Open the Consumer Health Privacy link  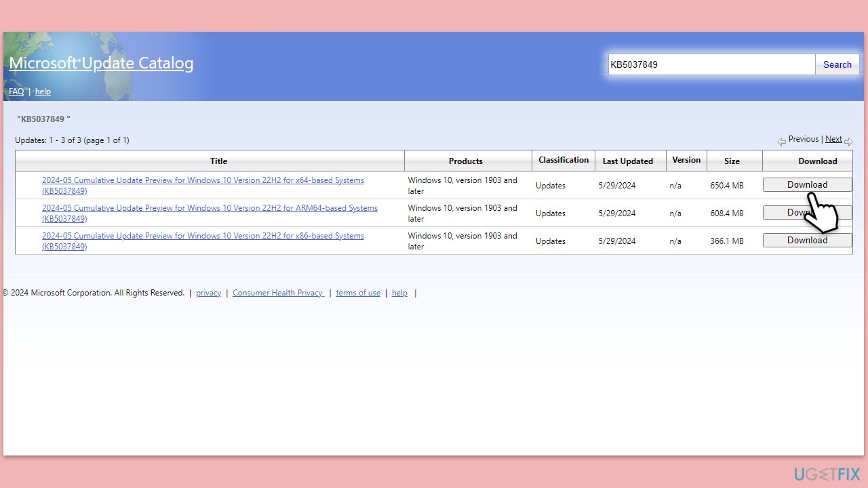[x=279, y=293]
